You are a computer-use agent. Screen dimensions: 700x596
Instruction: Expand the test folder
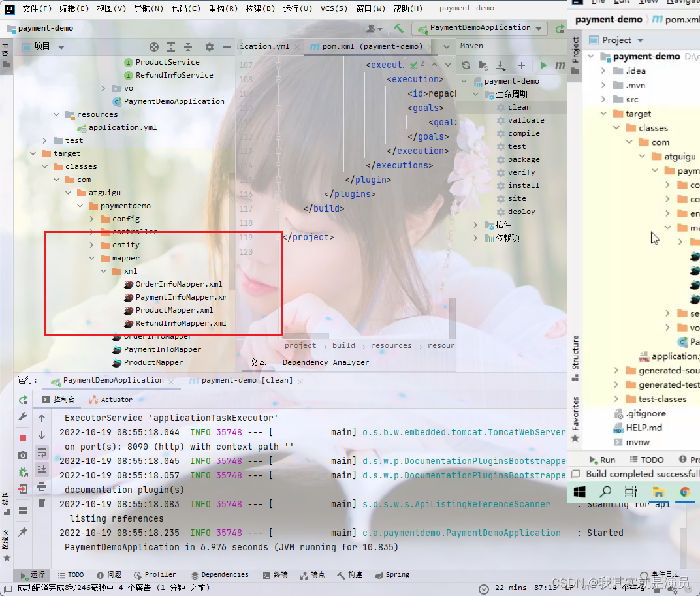point(44,140)
